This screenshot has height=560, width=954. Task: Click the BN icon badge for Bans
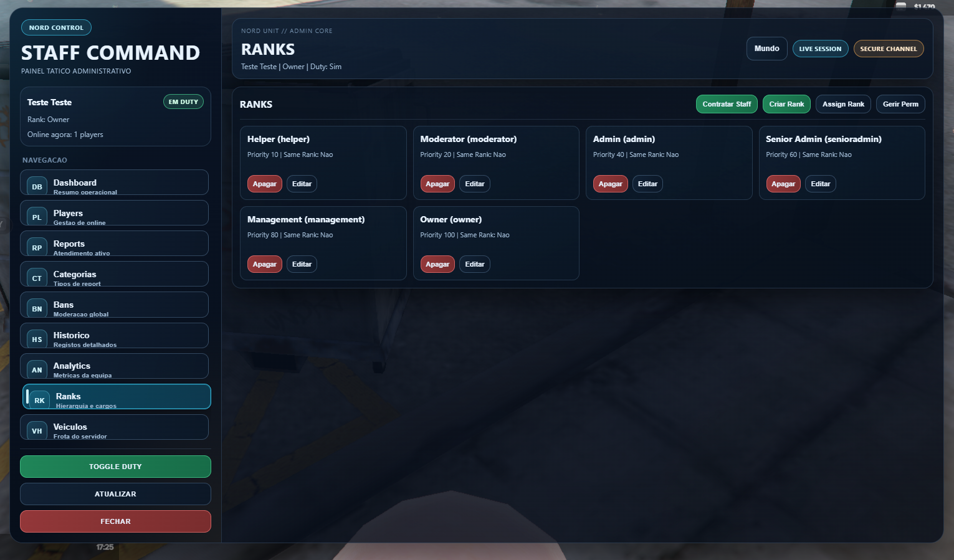pyautogui.click(x=37, y=308)
